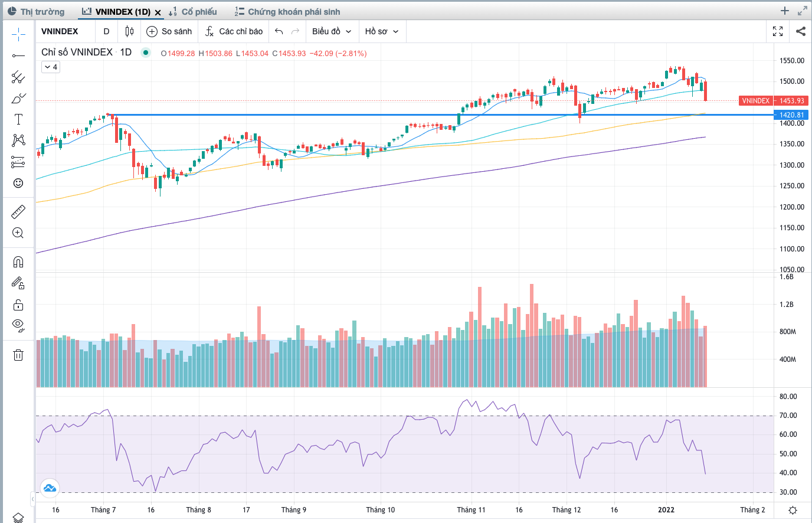Select the Text annotation tool

pos(18,119)
